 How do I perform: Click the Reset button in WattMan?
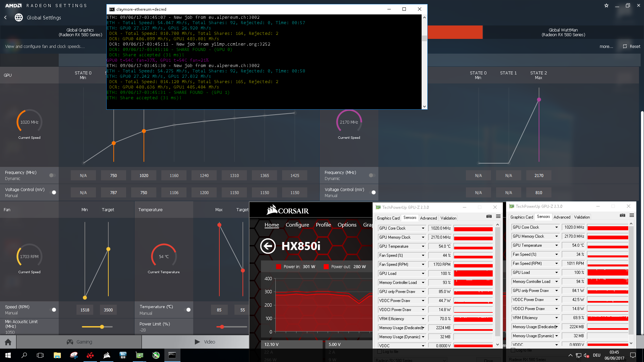coord(632,46)
